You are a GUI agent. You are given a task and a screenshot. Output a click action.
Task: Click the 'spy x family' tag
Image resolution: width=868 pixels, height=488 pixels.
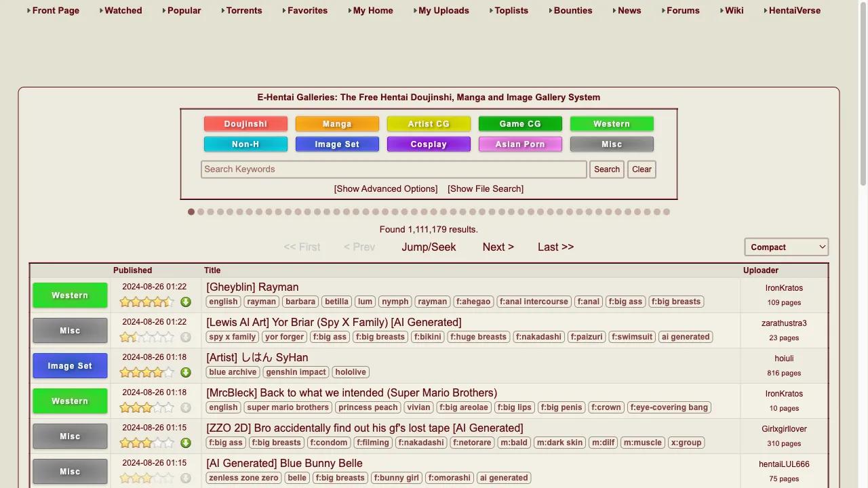(x=233, y=337)
